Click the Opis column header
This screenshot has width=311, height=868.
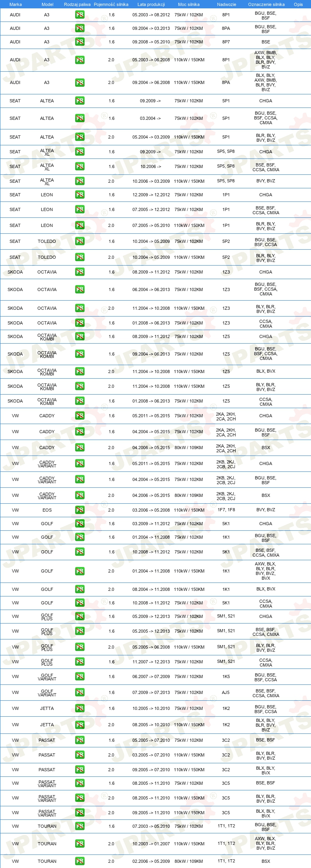298,4
